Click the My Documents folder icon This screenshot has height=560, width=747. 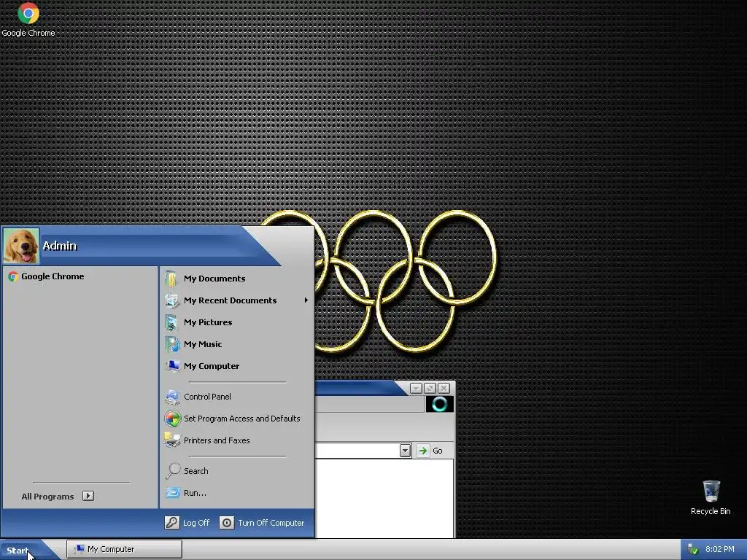pyautogui.click(x=171, y=279)
